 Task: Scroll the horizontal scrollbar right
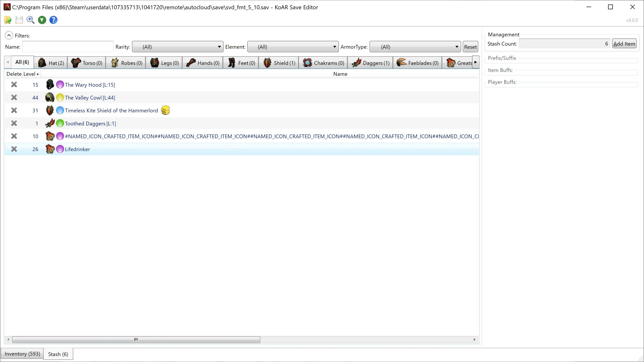coord(475,339)
